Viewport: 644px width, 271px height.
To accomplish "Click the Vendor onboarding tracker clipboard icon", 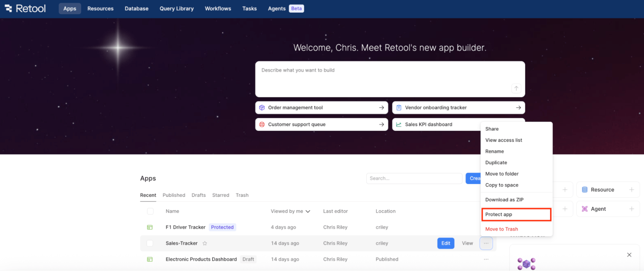I will pos(399,107).
